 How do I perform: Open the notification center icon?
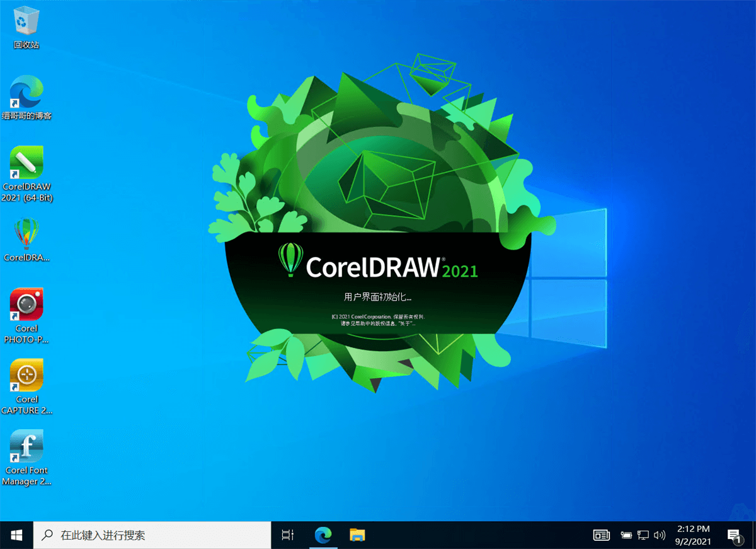(735, 536)
